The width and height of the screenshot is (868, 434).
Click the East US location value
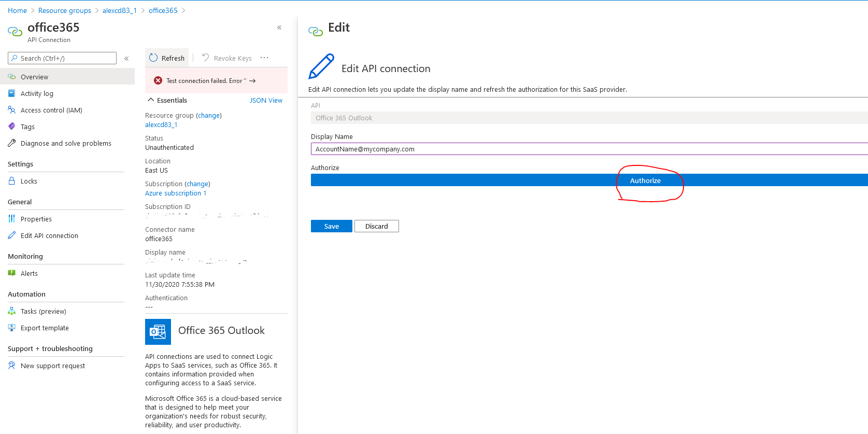(156, 170)
